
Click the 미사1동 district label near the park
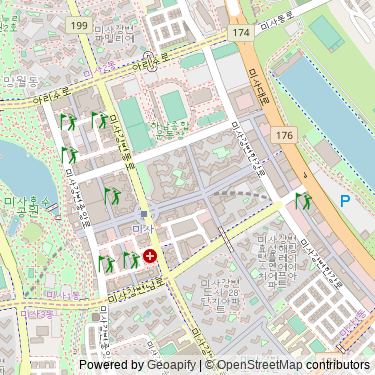[x=63, y=295]
